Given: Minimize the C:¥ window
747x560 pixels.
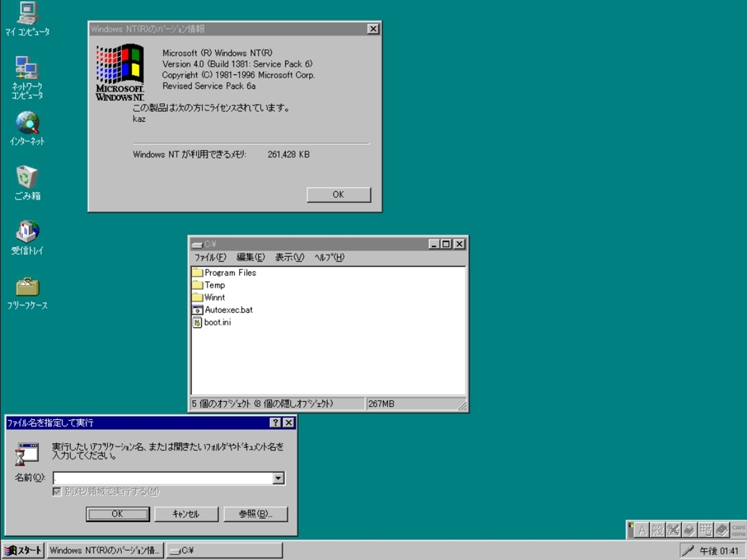Looking at the screenshot, I should 435,245.
